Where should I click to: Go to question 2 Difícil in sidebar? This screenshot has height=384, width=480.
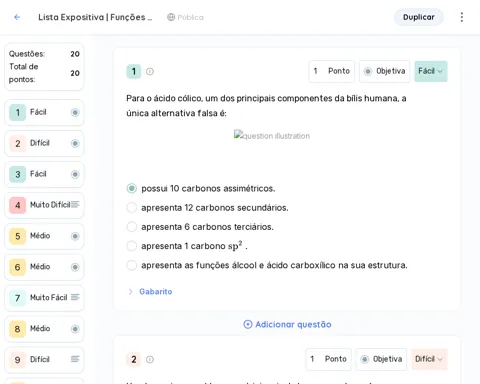click(44, 143)
